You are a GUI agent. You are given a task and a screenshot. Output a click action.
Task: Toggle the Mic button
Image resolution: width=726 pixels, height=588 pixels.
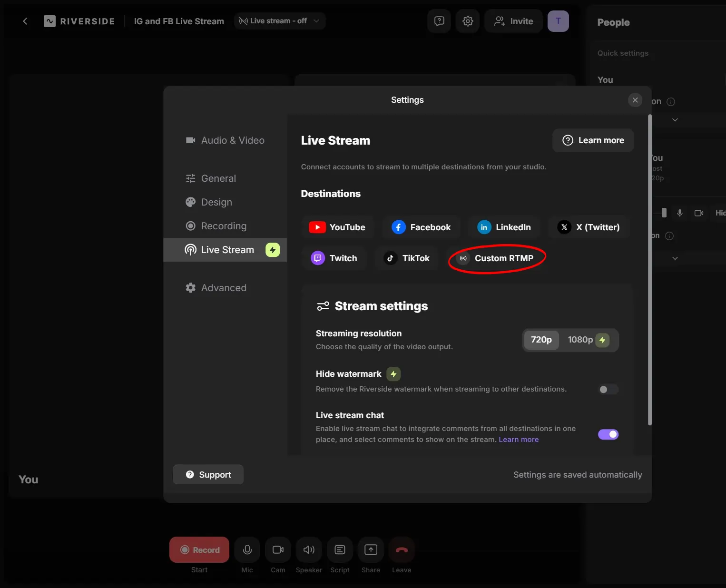coord(247,550)
